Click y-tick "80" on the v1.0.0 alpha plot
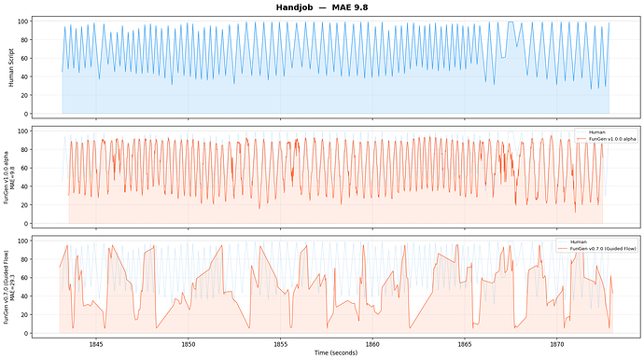The height and width of the screenshot is (359, 644). tap(24, 149)
